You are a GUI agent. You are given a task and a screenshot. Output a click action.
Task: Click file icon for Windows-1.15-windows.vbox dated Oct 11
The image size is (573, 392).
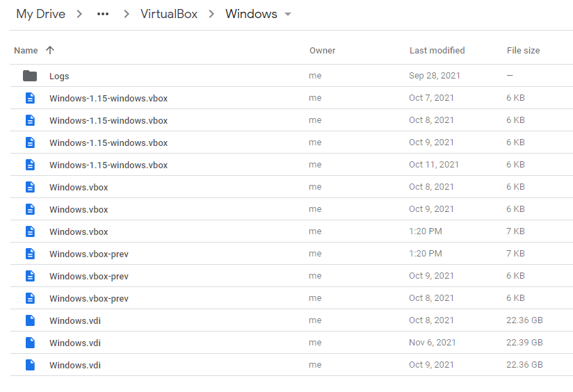(x=30, y=165)
